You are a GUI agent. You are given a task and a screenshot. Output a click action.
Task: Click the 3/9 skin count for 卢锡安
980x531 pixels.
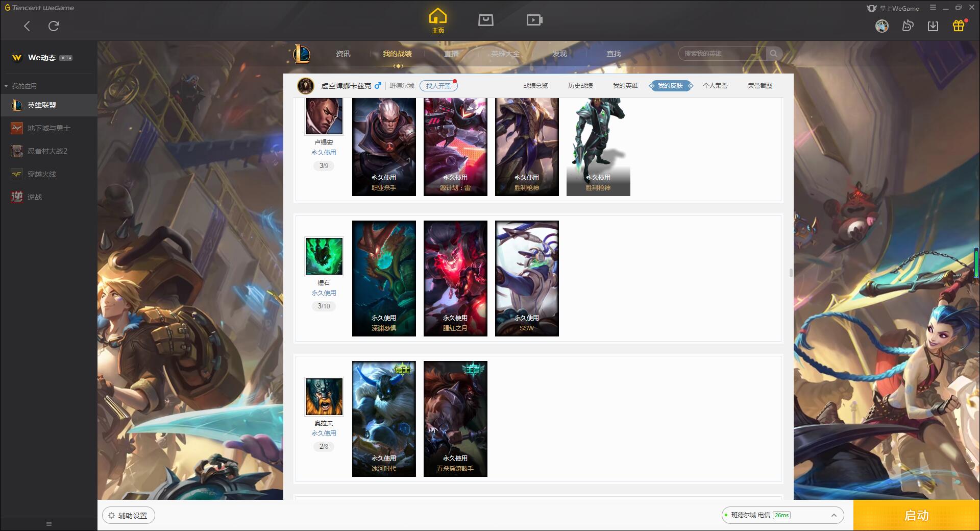click(324, 166)
